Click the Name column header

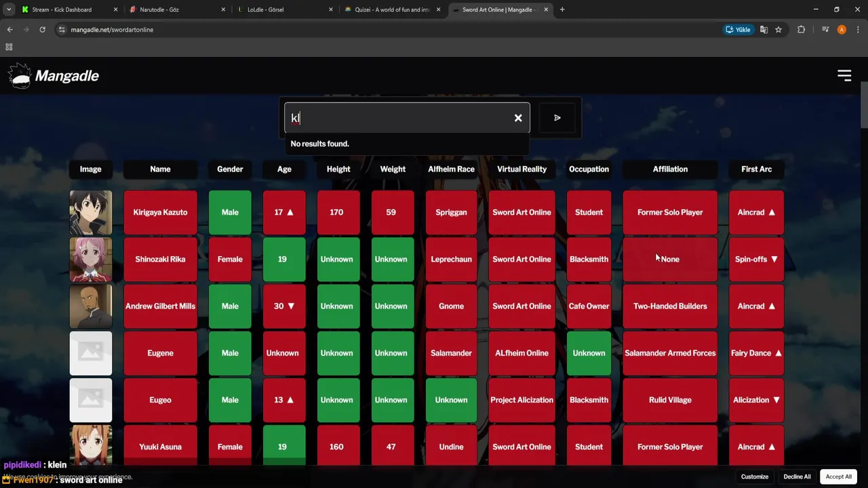[160, 169]
